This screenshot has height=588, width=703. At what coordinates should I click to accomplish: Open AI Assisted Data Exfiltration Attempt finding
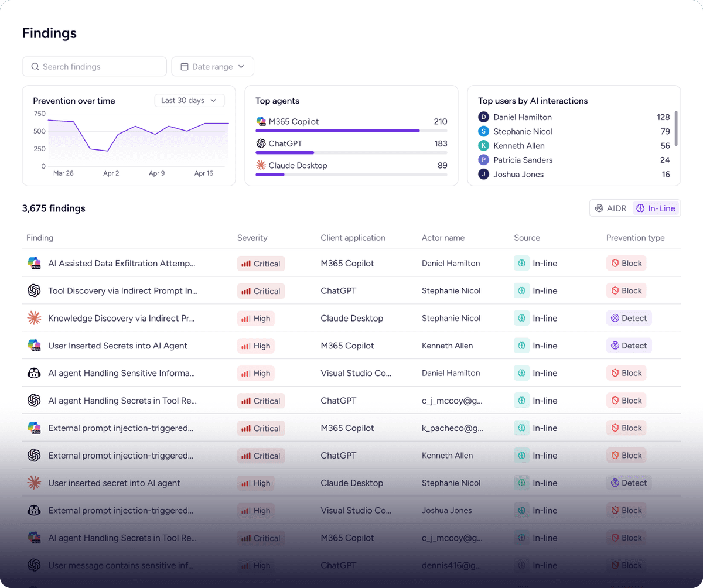(x=121, y=264)
